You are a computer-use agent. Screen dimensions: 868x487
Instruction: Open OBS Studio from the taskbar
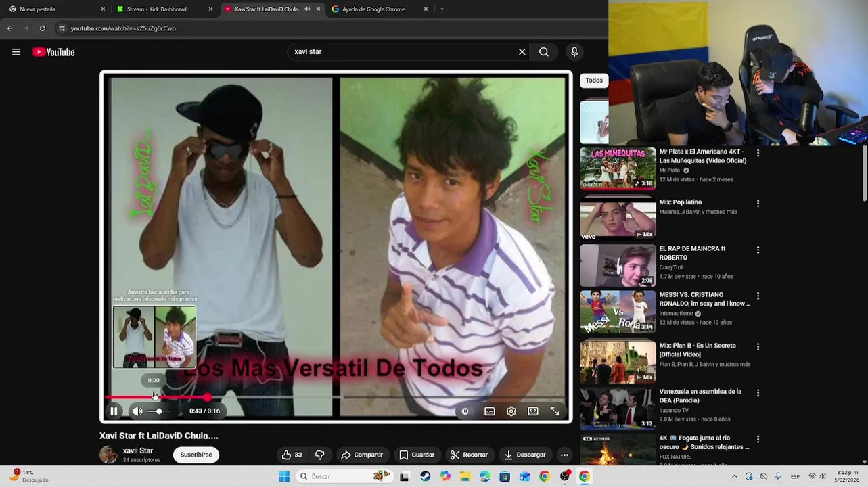pyautogui.click(x=565, y=476)
